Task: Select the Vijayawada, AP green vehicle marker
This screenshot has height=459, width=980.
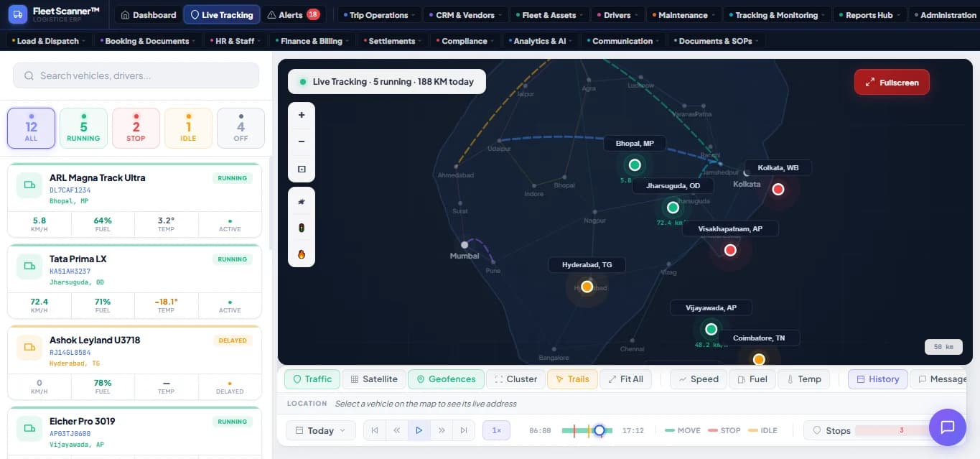Action: point(711,329)
